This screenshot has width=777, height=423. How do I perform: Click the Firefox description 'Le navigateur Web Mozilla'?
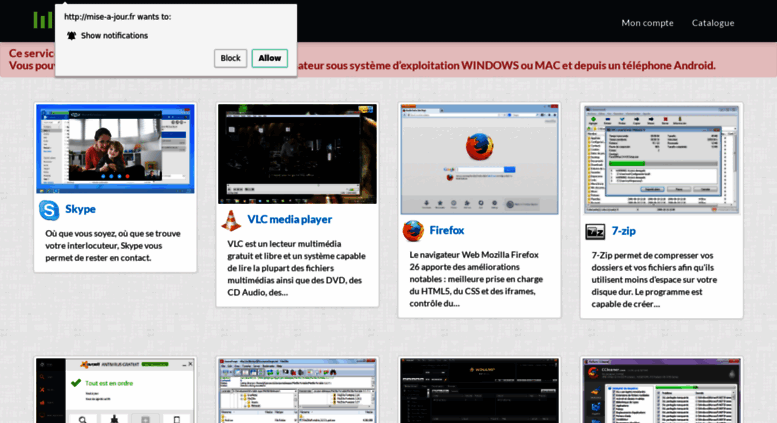coord(476,279)
